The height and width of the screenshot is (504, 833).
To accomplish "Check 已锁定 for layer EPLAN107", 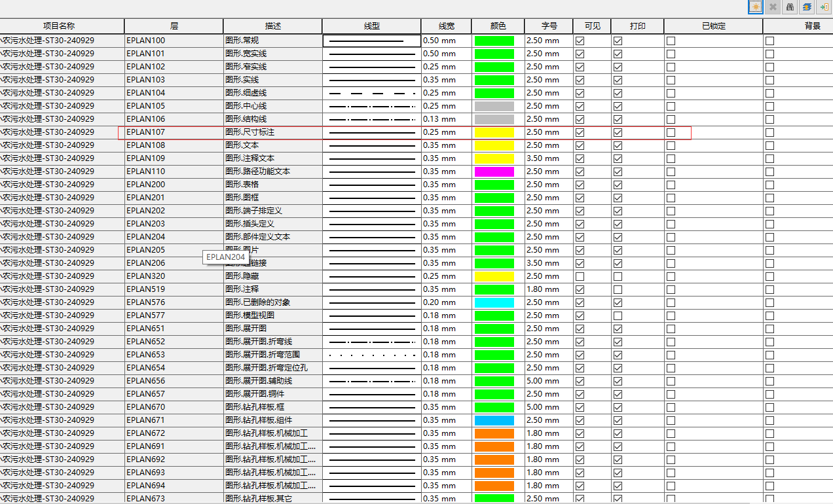I will pyautogui.click(x=671, y=132).
